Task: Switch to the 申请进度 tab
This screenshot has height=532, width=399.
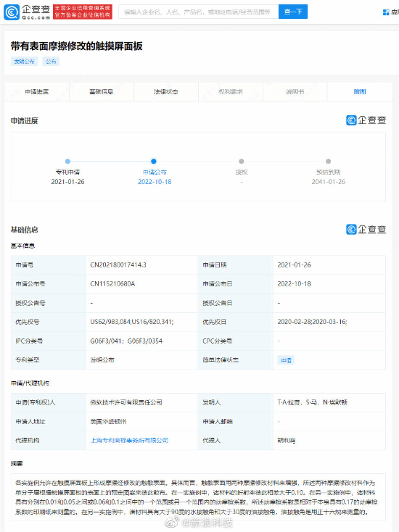Action: click(37, 91)
